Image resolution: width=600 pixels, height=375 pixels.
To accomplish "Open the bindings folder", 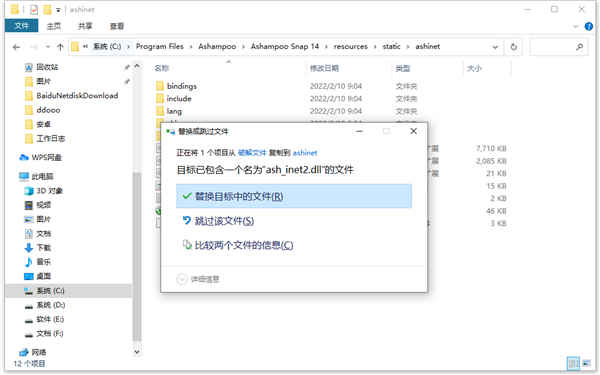I will (181, 86).
